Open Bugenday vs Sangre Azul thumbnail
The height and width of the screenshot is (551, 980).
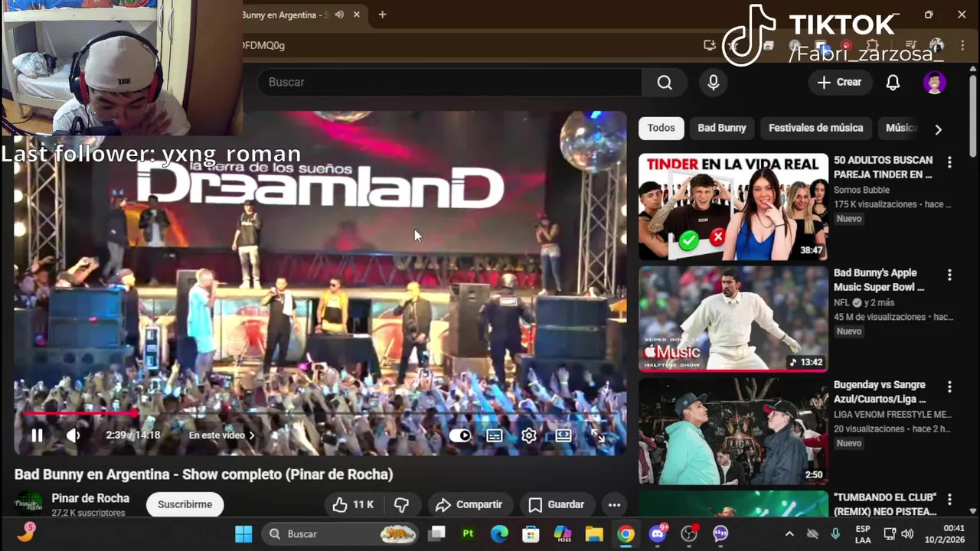[x=733, y=431]
